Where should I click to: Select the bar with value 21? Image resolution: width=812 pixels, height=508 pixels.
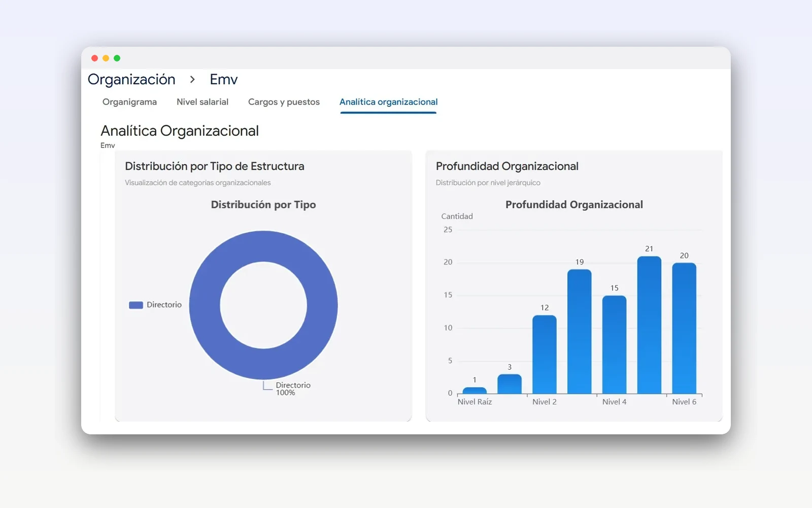(649, 325)
